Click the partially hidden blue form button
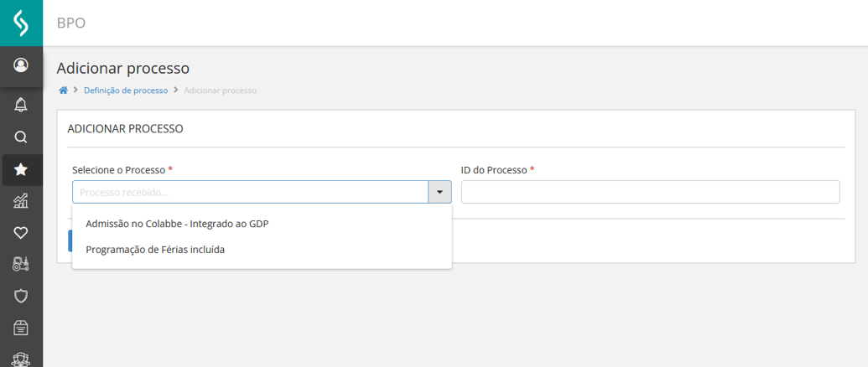 click(x=70, y=241)
